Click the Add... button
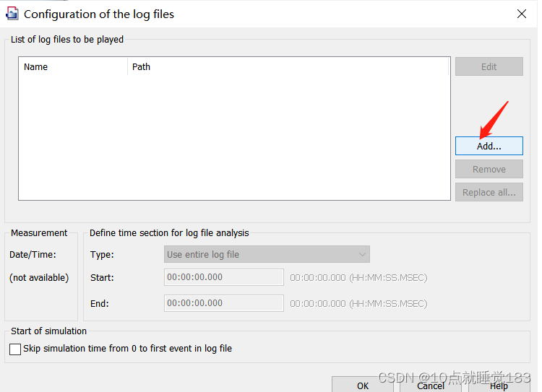The image size is (542, 392). click(x=489, y=146)
